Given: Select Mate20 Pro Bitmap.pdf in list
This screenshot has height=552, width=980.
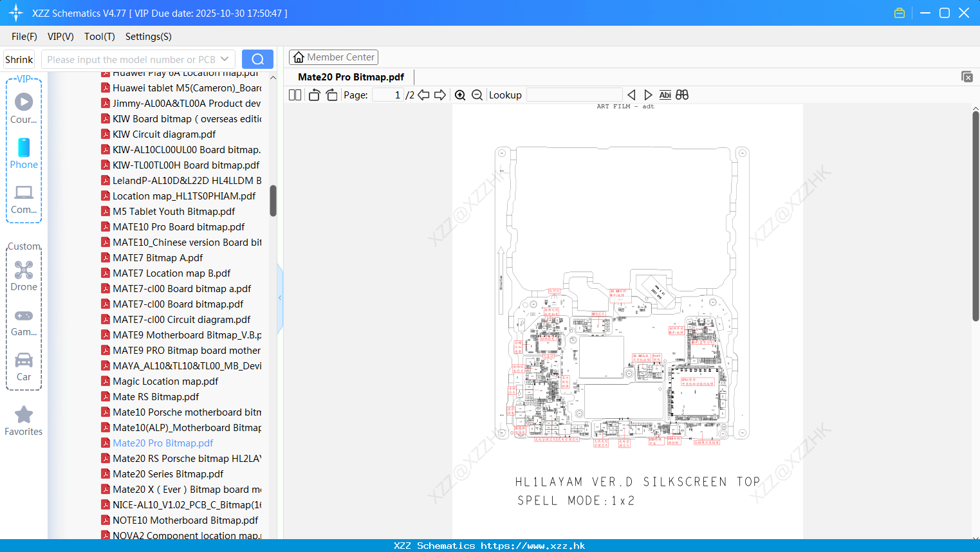Looking at the screenshot, I should [x=157, y=443].
